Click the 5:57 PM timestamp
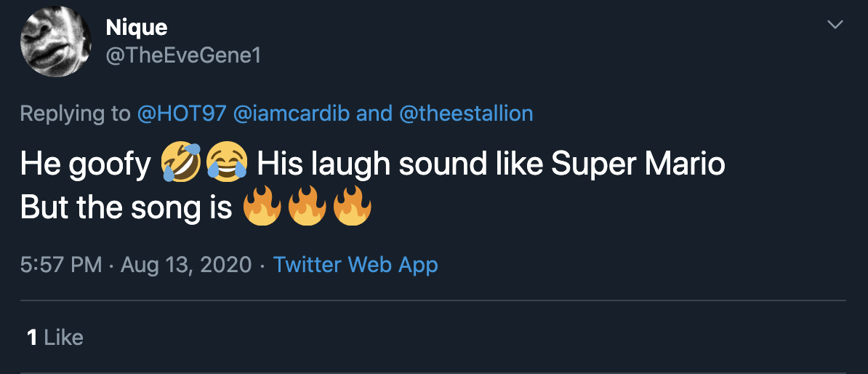The image size is (868, 374). point(61,265)
